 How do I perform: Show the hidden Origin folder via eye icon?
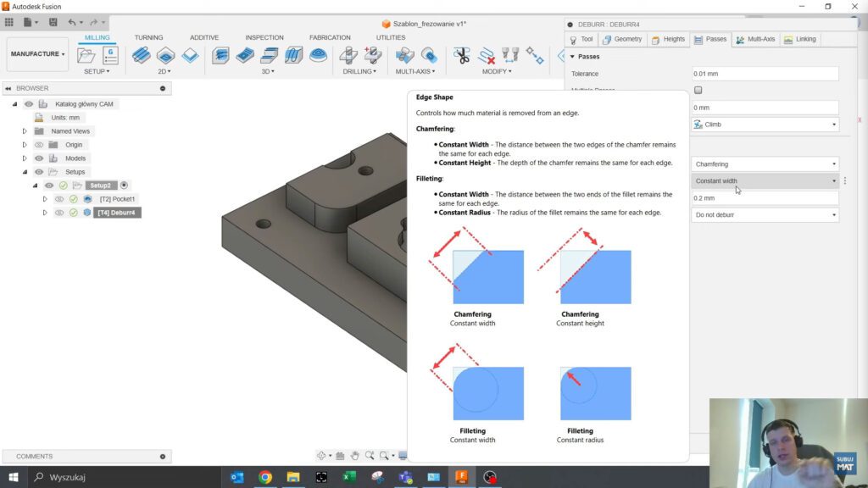[x=39, y=145]
